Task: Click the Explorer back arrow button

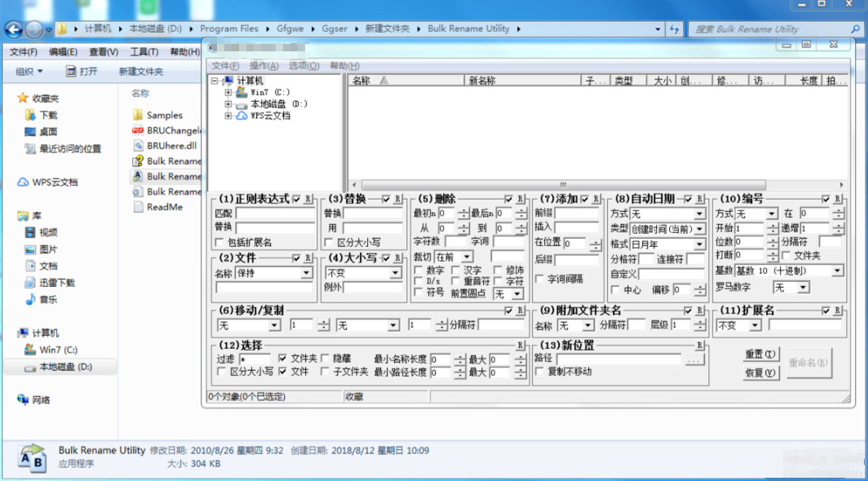Action: point(14,29)
